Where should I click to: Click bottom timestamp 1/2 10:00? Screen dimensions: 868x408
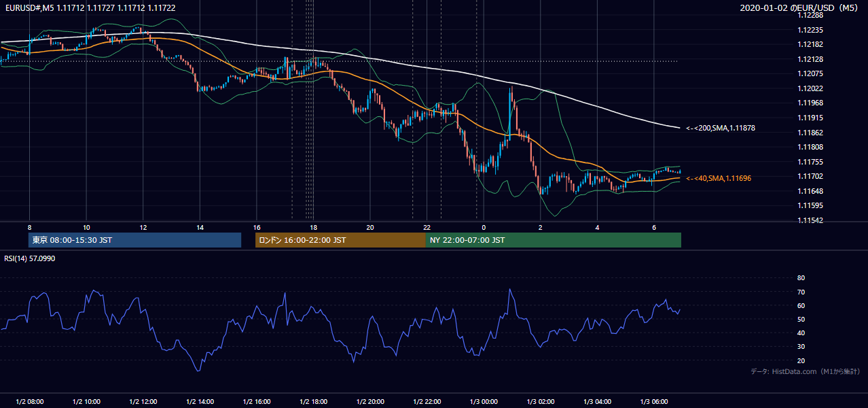(x=86, y=402)
